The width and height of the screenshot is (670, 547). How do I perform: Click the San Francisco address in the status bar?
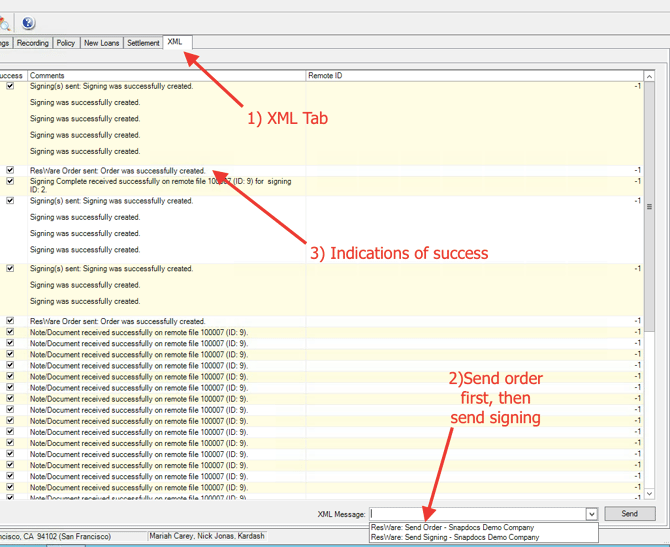point(56,536)
